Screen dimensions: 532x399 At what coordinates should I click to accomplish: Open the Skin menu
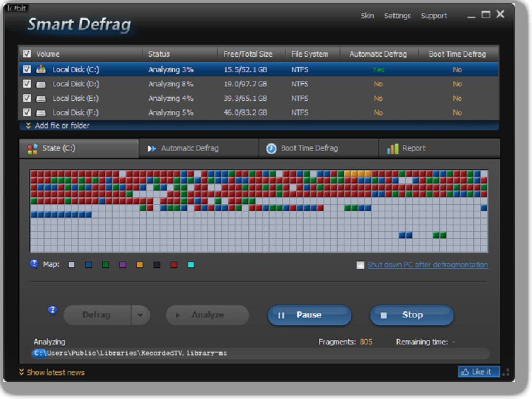pos(367,16)
